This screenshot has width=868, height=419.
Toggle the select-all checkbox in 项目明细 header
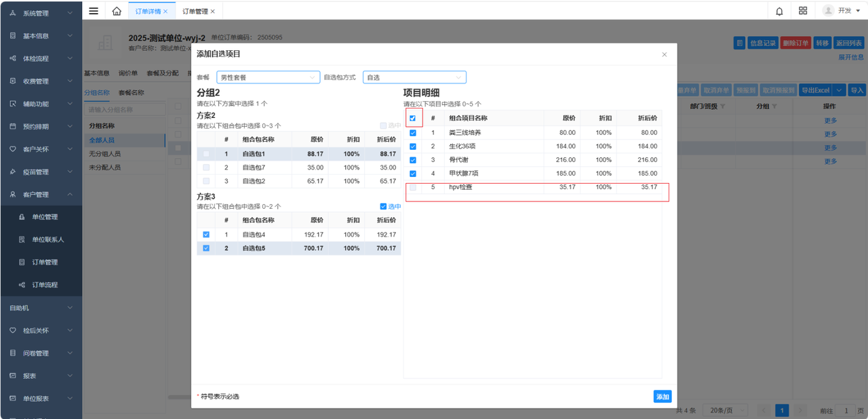(x=413, y=118)
